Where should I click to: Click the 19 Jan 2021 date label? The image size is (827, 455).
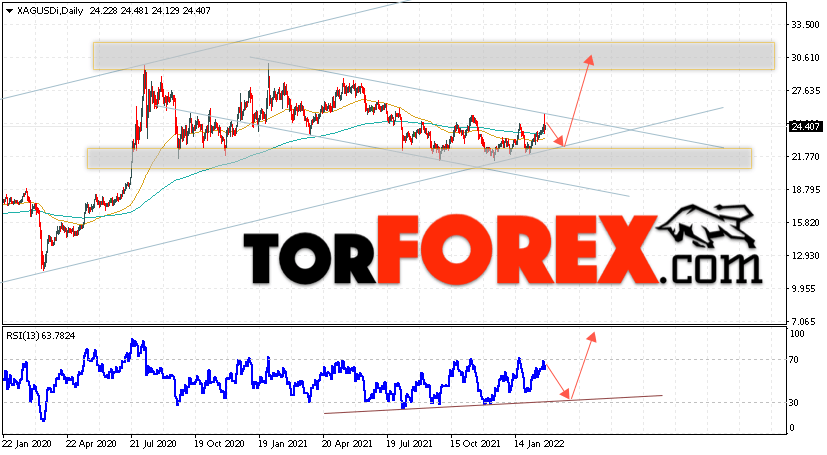coord(281,444)
